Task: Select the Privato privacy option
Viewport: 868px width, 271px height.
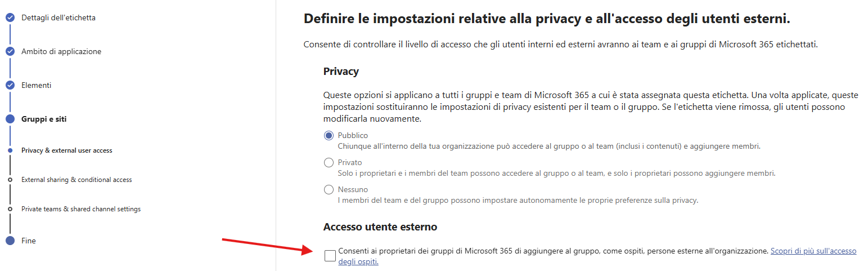Action: (329, 163)
